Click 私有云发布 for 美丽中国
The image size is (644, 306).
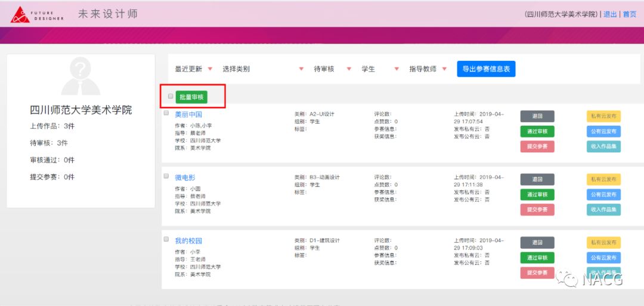(603, 117)
